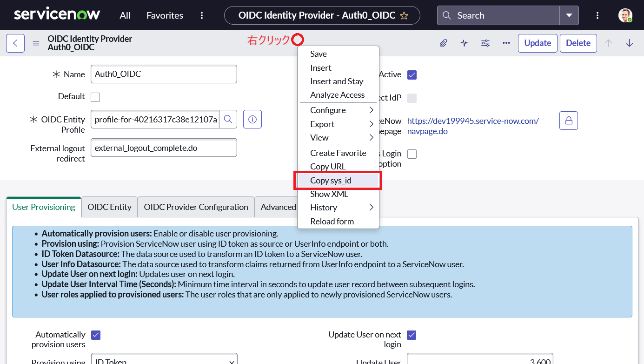Click the form context menu hamburger icon
This screenshot has height=364, width=644.
[x=36, y=43]
